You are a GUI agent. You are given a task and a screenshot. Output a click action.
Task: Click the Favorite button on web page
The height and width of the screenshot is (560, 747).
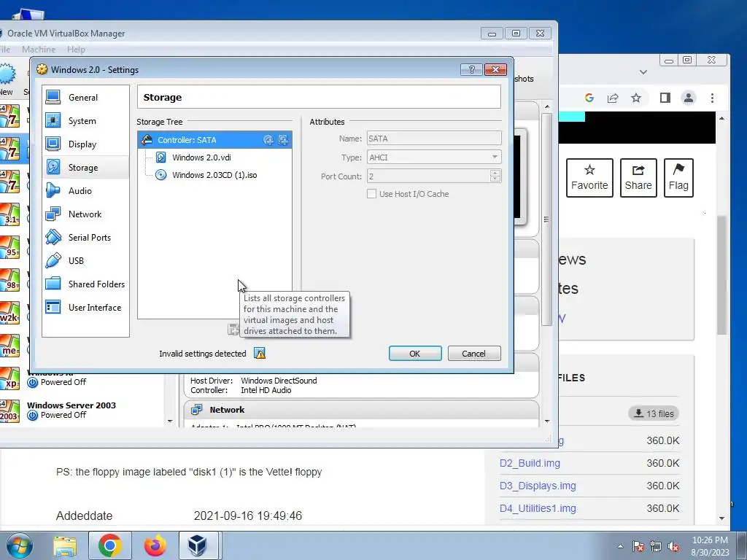coord(589,178)
